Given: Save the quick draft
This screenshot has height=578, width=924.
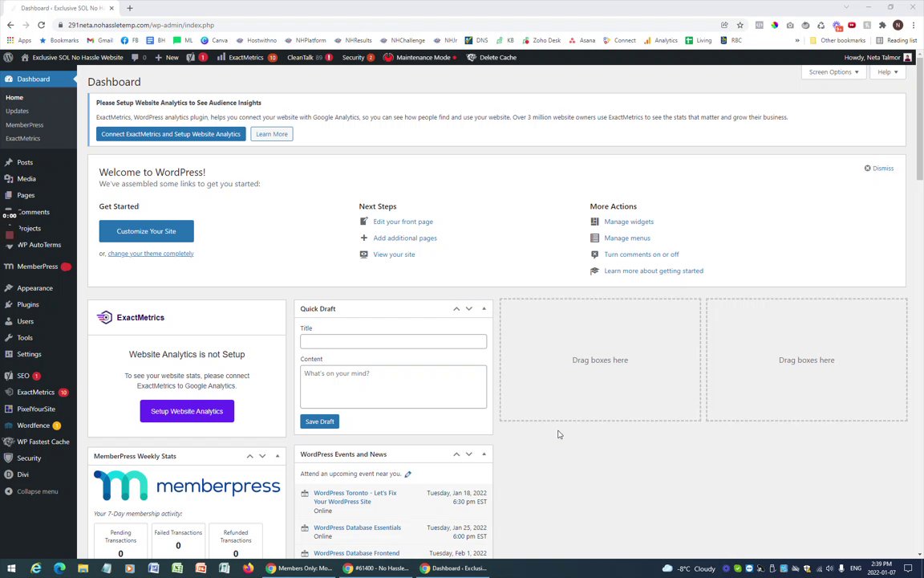Looking at the screenshot, I should (319, 421).
